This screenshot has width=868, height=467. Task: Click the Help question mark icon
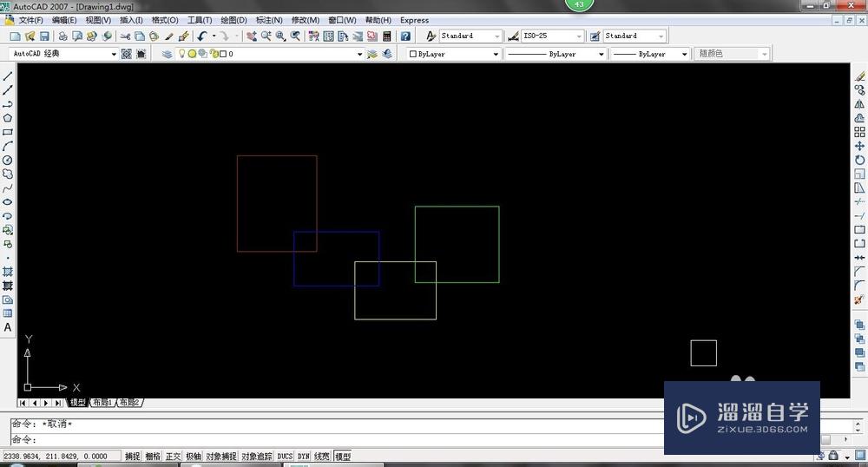(x=405, y=36)
